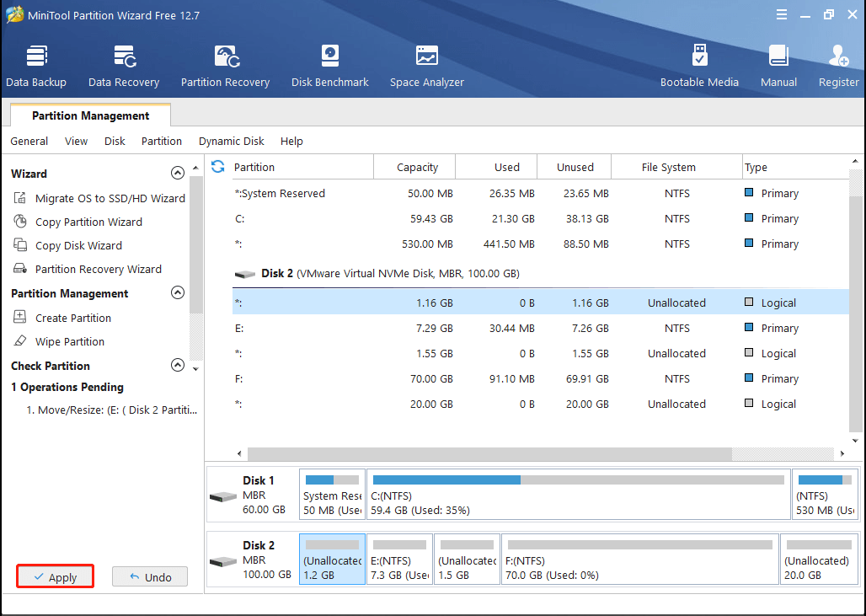Collapse the Check Partition section
Screen dimensions: 866x616
pyautogui.click(x=177, y=365)
